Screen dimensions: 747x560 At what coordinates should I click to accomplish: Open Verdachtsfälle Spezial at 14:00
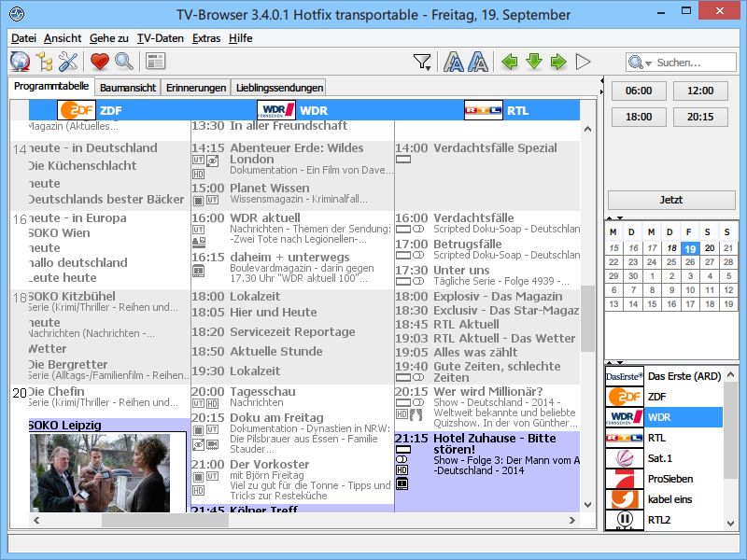click(x=487, y=153)
